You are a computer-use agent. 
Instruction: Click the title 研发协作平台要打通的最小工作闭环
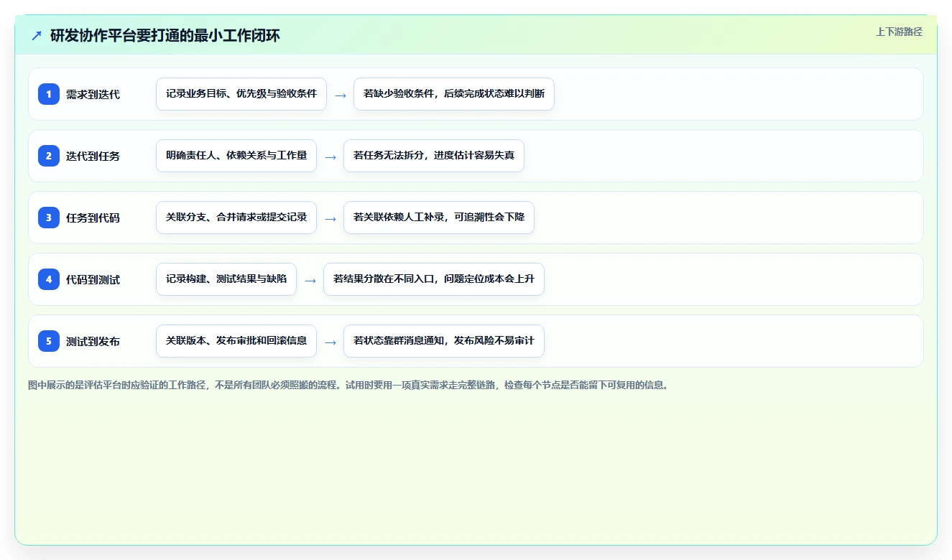pos(165,36)
